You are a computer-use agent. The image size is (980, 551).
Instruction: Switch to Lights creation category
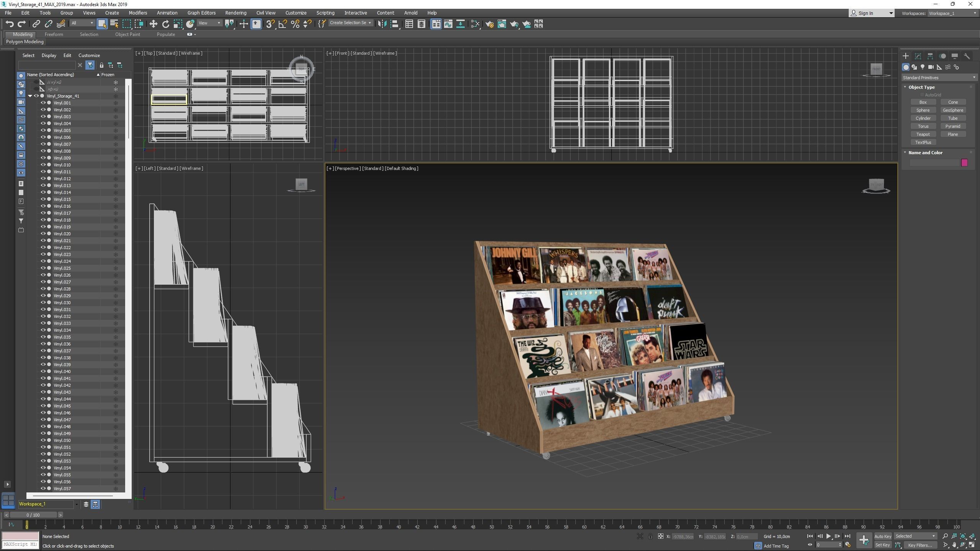click(x=923, y=67)
